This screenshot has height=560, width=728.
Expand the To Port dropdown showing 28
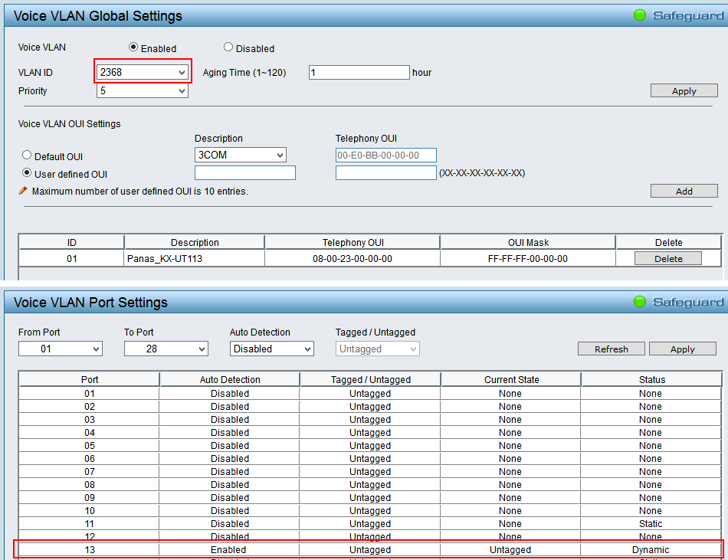166,349
